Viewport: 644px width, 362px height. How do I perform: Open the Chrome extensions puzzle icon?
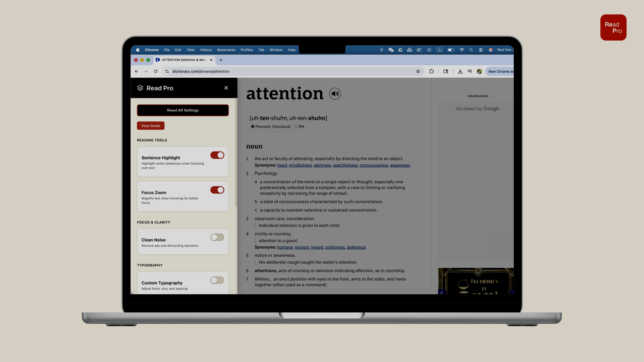(x=431, y=71)
